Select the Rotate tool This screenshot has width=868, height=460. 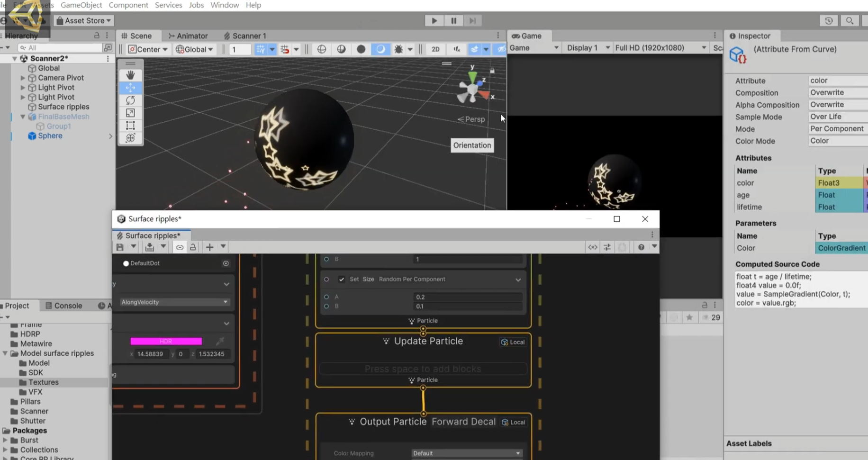click(x=131, y=100)
